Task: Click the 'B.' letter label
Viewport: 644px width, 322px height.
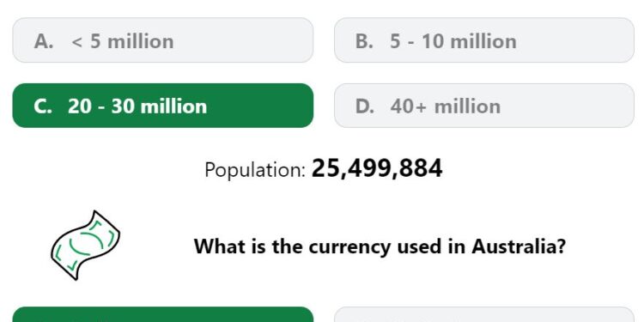Action: 364,41
